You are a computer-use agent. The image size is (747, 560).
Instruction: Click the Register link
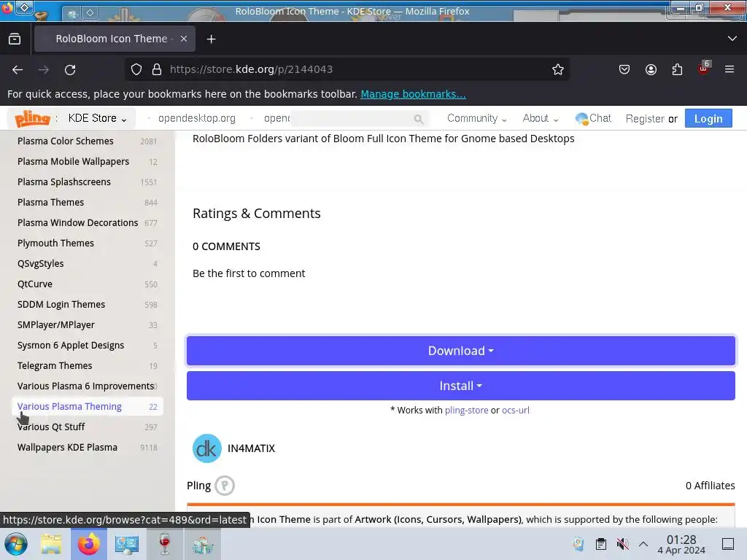645,119
